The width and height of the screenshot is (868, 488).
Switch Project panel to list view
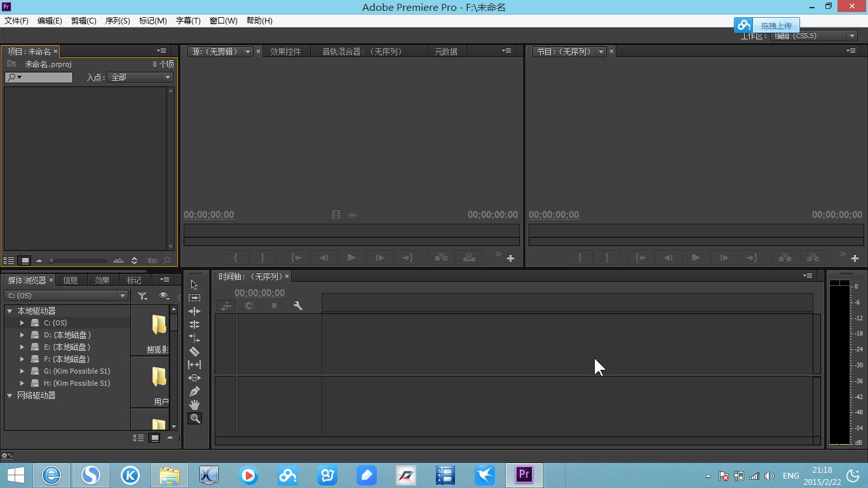point(9,261)
